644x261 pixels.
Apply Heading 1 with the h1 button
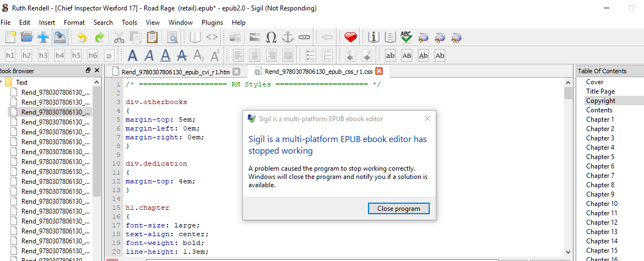pyautogui.click(x=10, y=56)
